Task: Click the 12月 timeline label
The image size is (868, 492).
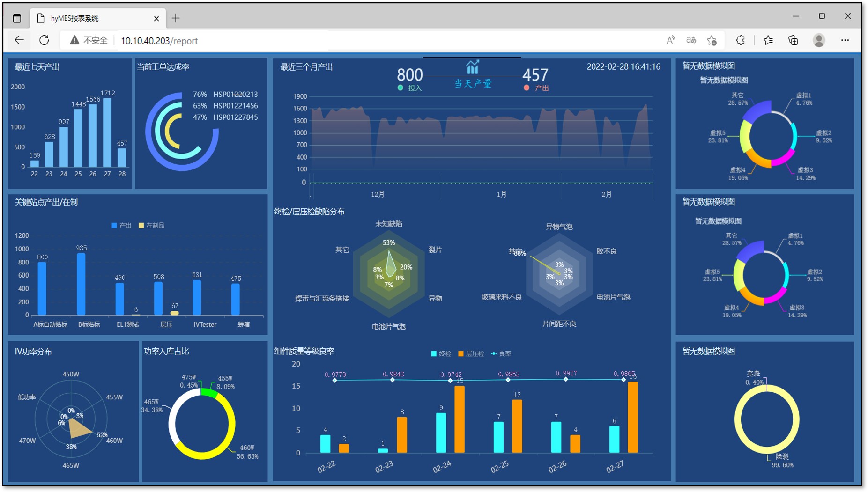Action: [378, 194]
